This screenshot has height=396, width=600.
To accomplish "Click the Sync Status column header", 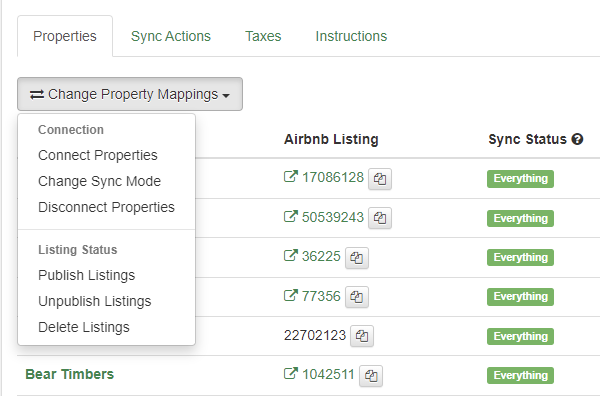I will pos(527,139).
